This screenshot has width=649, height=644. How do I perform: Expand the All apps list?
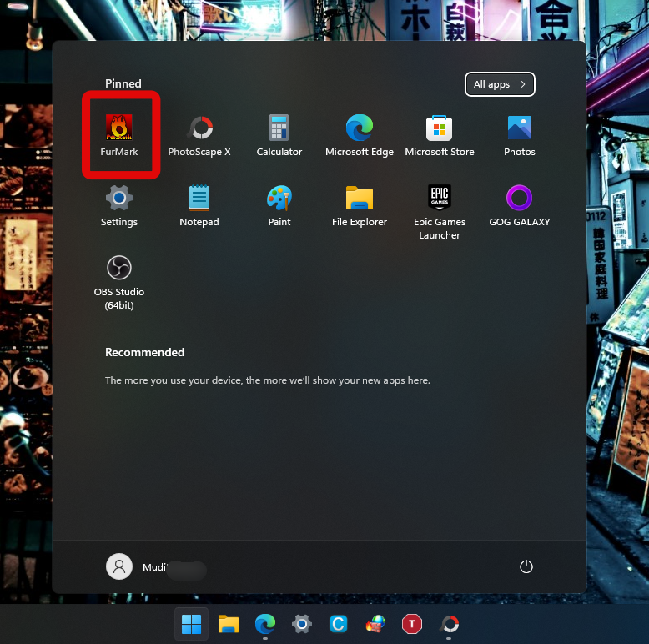tap(499, 84)
